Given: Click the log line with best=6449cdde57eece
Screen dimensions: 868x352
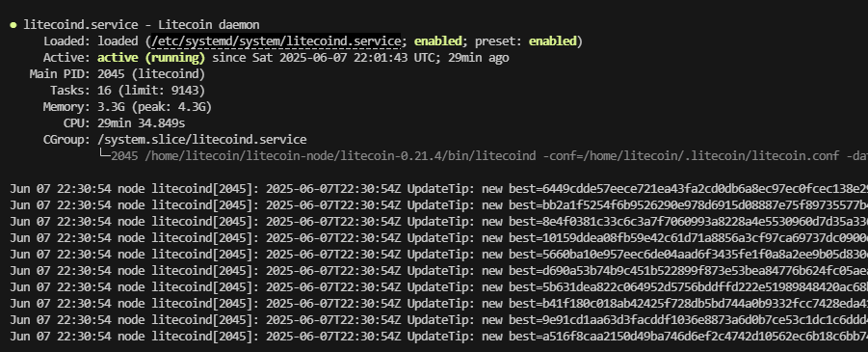Looking at the screenshot, I should (x=439, y=189).
